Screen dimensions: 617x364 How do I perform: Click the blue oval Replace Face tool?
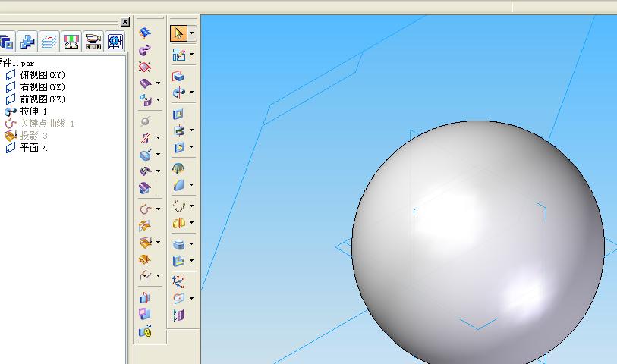click(x=145, y=155)
